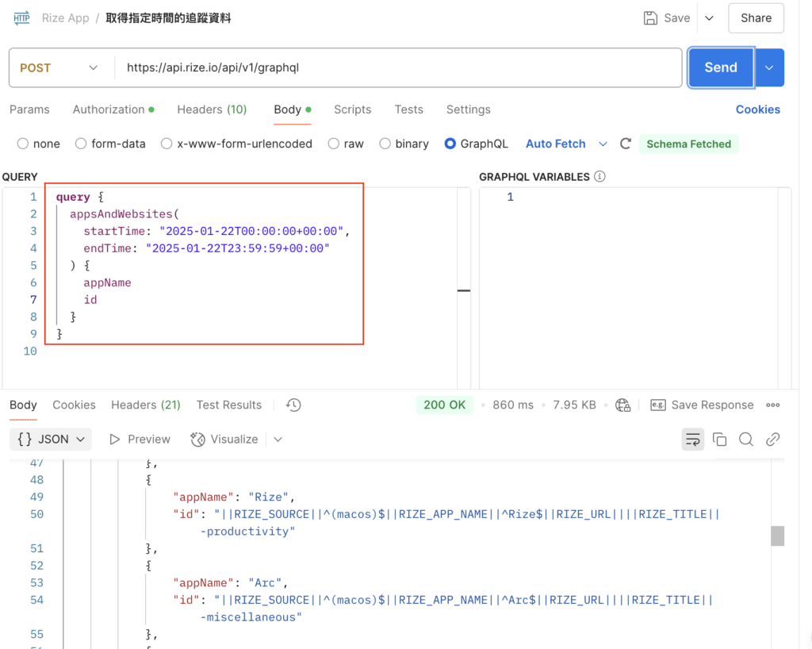
Task: Toggle line wrap in response viewer
Action: point(693,440)
